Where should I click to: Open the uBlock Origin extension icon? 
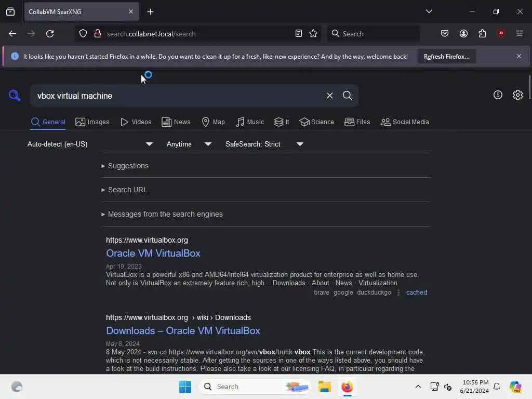(x=501, y=33)
